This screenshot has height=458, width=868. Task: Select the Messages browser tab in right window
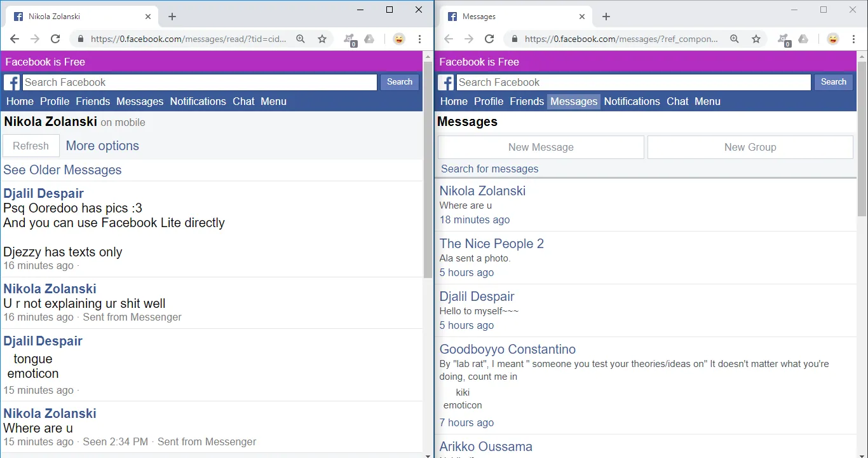(x=515, y=17)
